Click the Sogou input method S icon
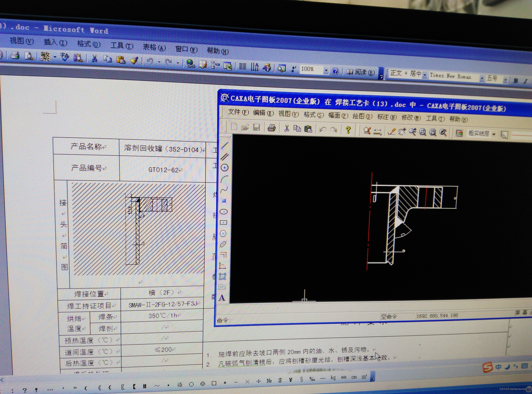 [x=488, y=367]
